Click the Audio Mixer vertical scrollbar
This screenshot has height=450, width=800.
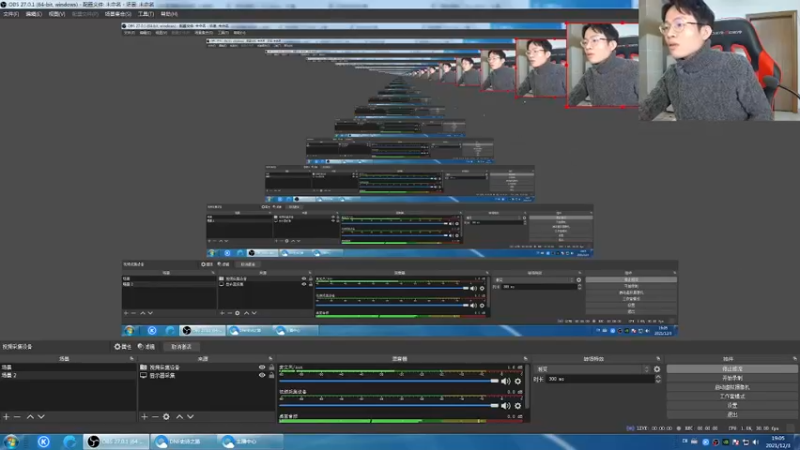tap(528, 385)
